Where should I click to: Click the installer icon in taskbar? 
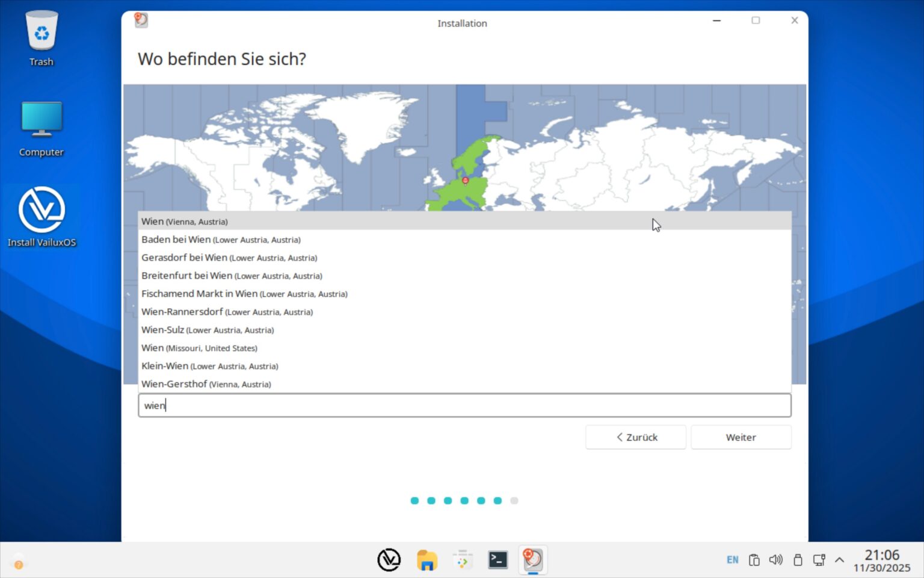532,560
